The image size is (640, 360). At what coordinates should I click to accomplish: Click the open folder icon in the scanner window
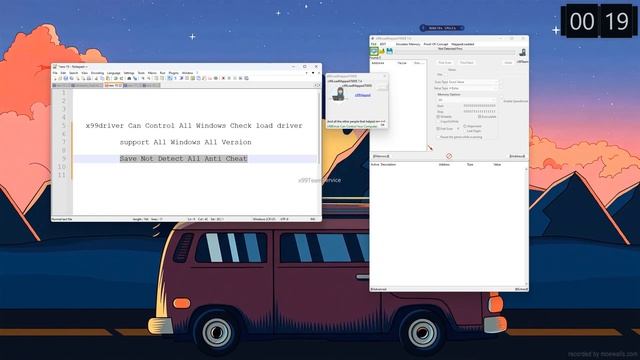click(x=382, y=51)
